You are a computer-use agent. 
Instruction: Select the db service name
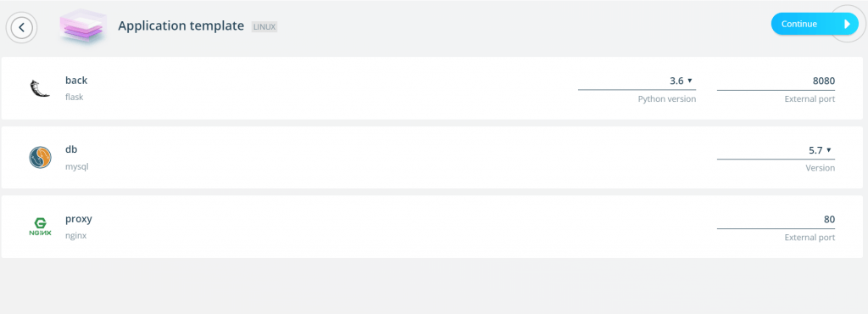71,149
